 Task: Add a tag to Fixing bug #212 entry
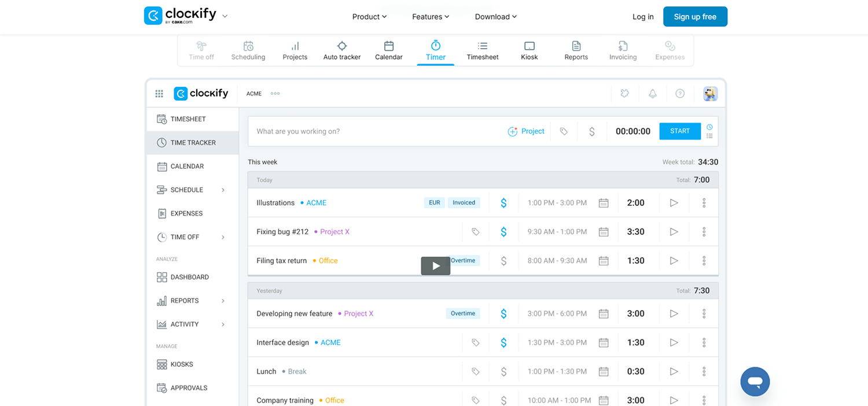pos(476,232)
